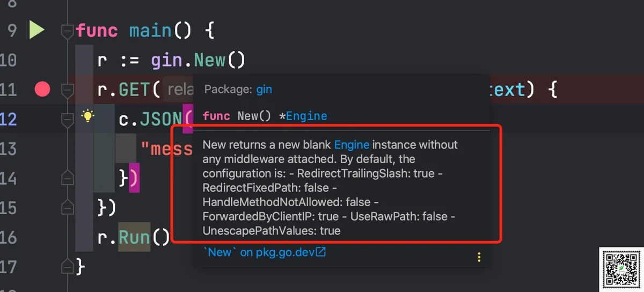Follow the Engine link in function signature
This screenshot has width=644, height=292.
[306, 116]
